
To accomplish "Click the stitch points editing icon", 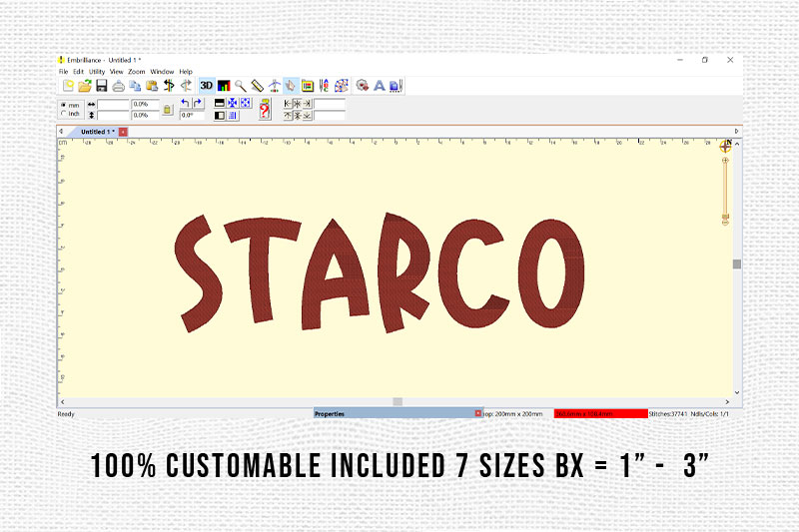I will 341,86.
